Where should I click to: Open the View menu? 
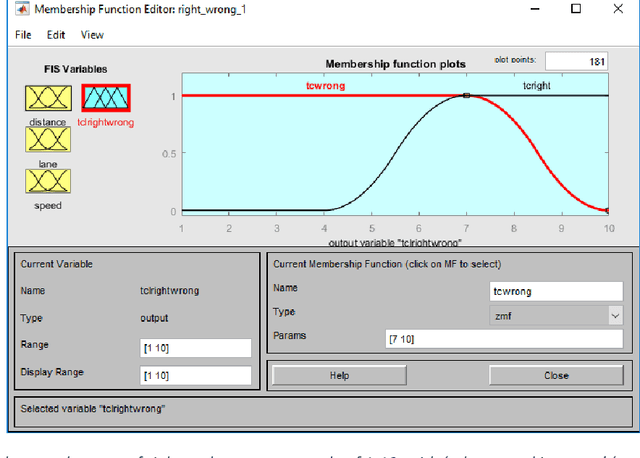(92, 34)
